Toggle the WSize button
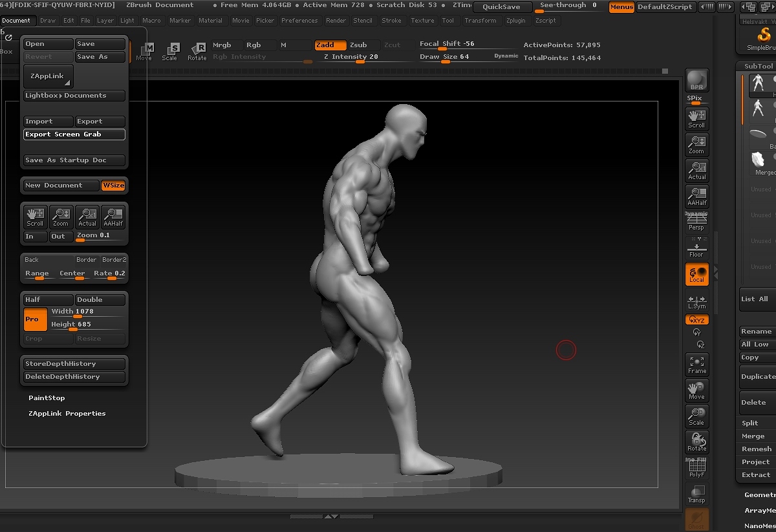Screen dimensions: 776x532 click(x=113, y=186)
